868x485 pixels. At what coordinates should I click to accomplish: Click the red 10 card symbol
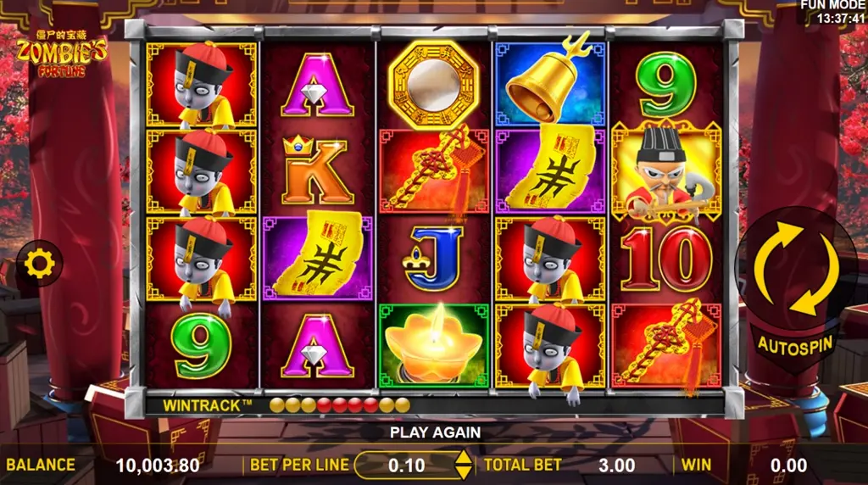click(x=666, y=259)
